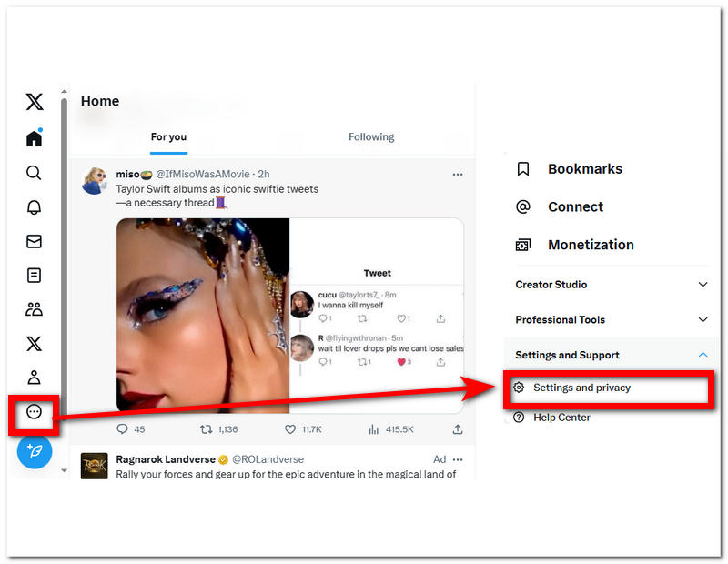This screenshot has height=564, width=728.
Task: Click scrollbar up arrow beside sidebar
Action: pos(64,92)
